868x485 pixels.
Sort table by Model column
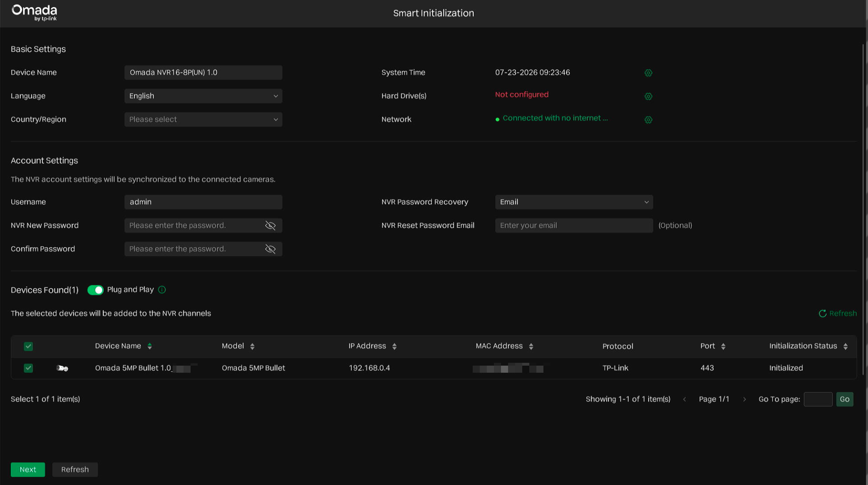coord(252,346)
